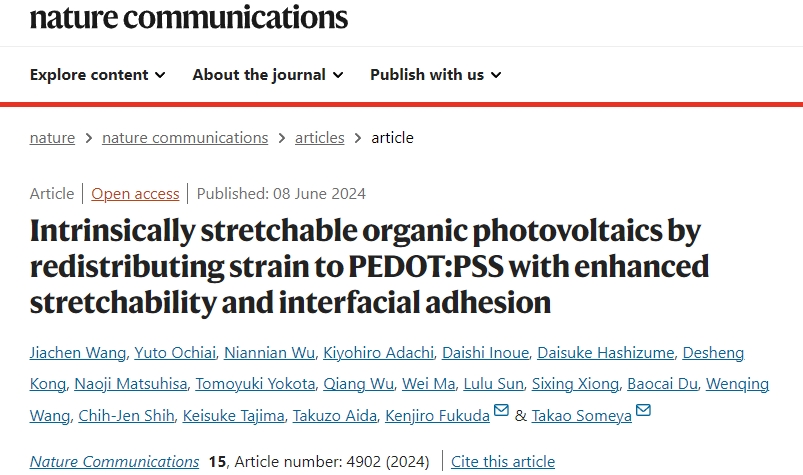
Task: Expand the Explore content menu
Action: pyautogui.click(x=97, y=75)
